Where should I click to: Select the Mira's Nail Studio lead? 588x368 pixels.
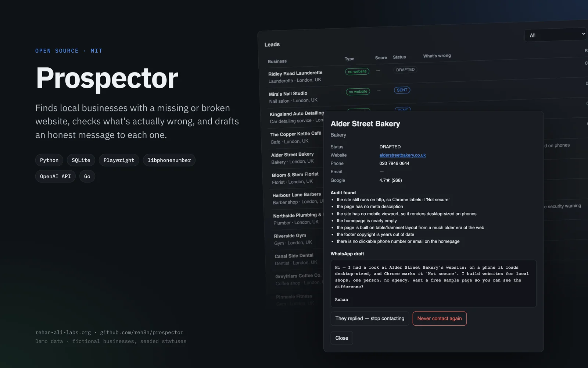pos(293,97)
